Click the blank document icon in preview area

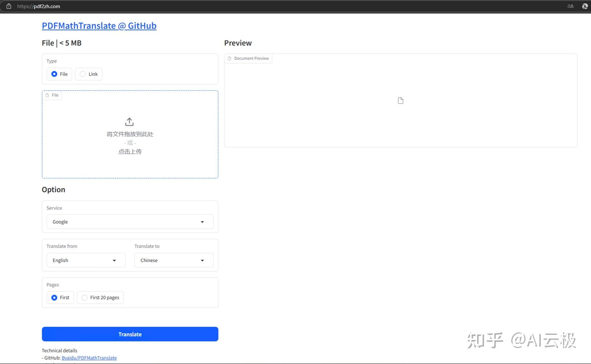[x=400, y=100]
